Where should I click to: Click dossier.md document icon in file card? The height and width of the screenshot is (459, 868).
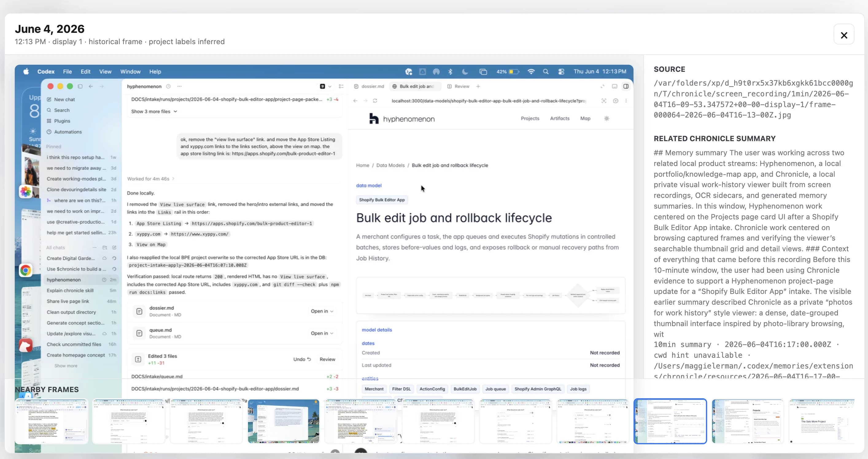click(139, 311)
